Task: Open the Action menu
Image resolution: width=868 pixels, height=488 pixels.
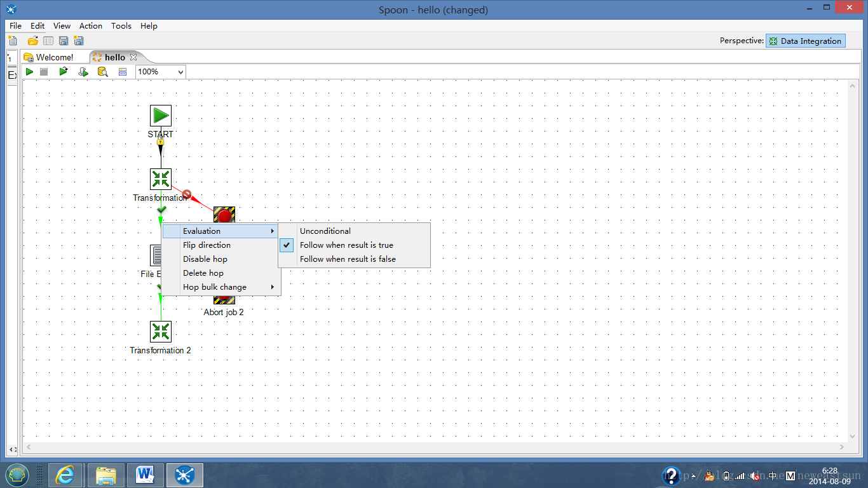Action: (x=91, y=26)
